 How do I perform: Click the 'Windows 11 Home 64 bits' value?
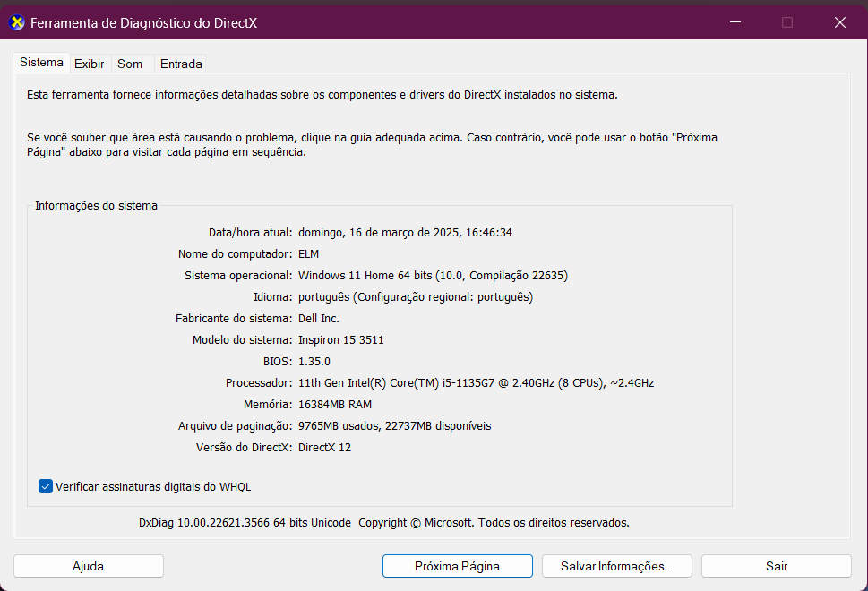(x=365, y=276)
